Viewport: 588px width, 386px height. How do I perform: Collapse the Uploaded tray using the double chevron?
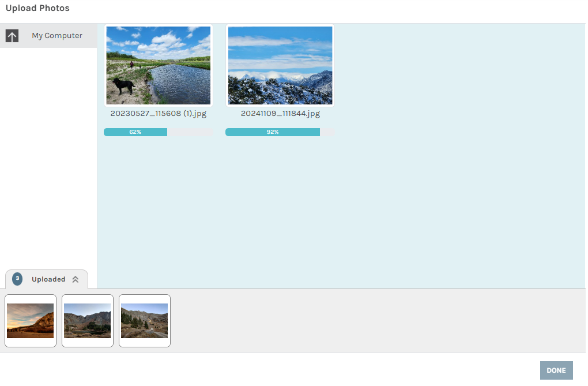click(75, 279)
